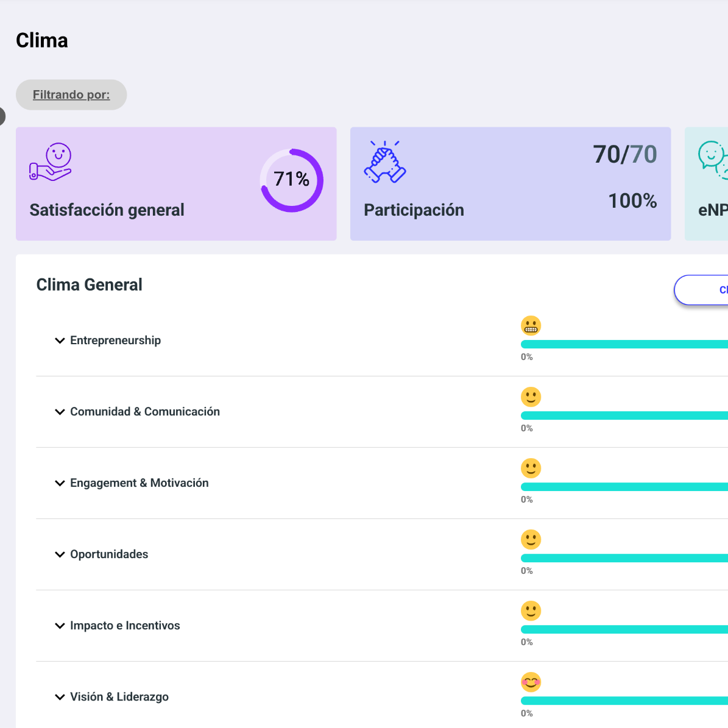This screenshot has width=728, height=728.
Task: Click the Satisfacción general hand-smiley icon
Action: pyautogui.click(x=51, y=162)
